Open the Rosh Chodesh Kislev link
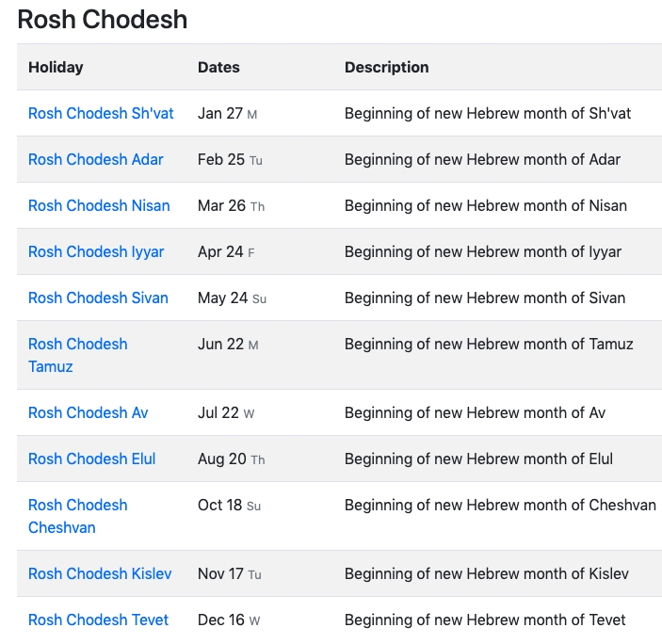 100,574
